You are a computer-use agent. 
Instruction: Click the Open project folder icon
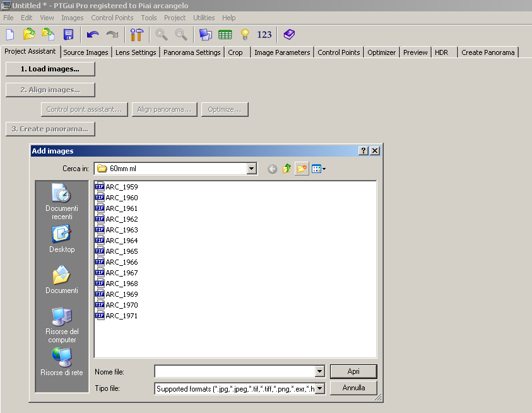29,34
